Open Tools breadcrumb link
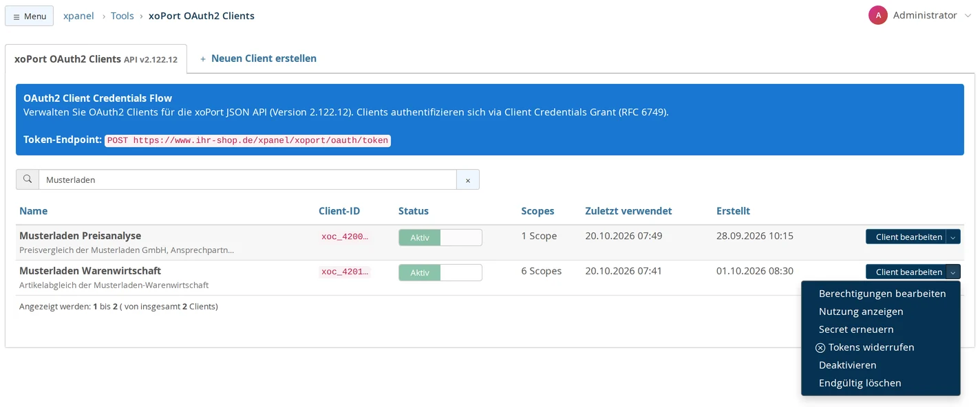This screenshot has width=980, height=407. (122, 16)
